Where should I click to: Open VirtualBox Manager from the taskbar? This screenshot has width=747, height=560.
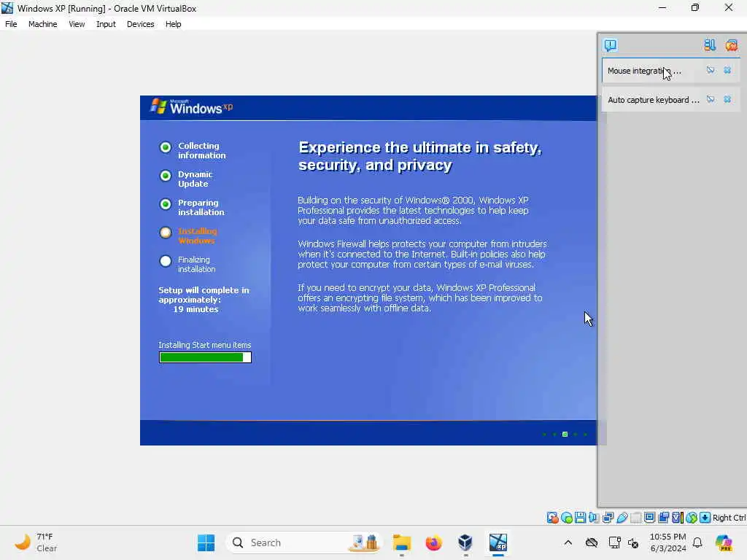465,542
